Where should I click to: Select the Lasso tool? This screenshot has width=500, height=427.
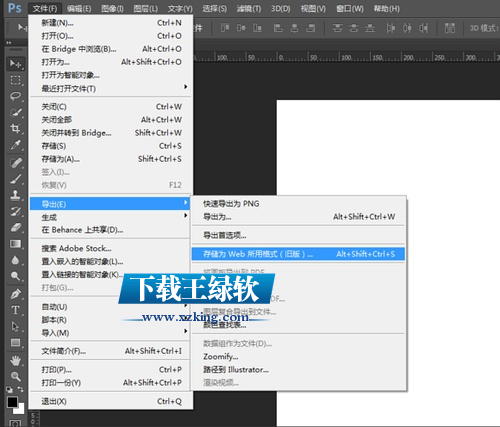pyautogui.click(x=15, y=96)
